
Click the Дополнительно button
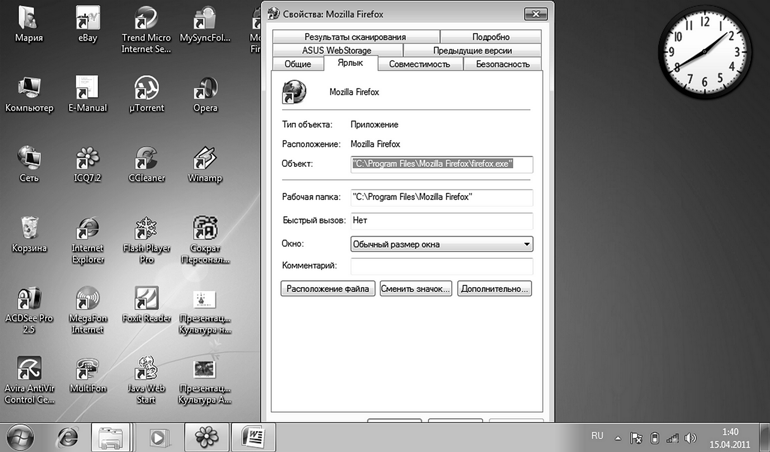tap(494, 289)
